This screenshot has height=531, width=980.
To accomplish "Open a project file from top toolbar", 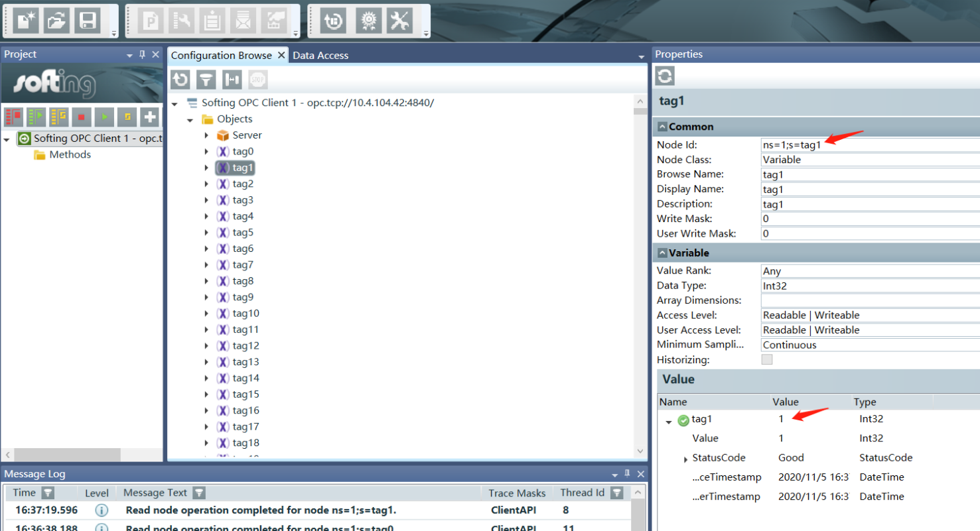I will (56, 21).
